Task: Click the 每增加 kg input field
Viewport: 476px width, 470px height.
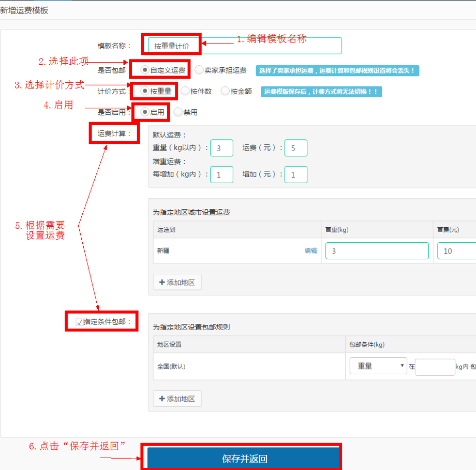Action: [221, 174]
